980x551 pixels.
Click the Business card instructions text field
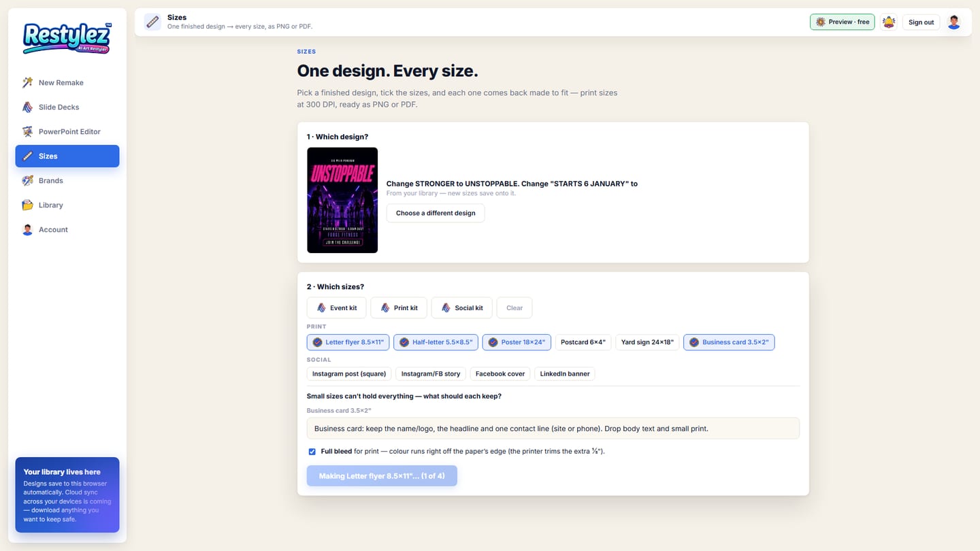pos(553,429)
